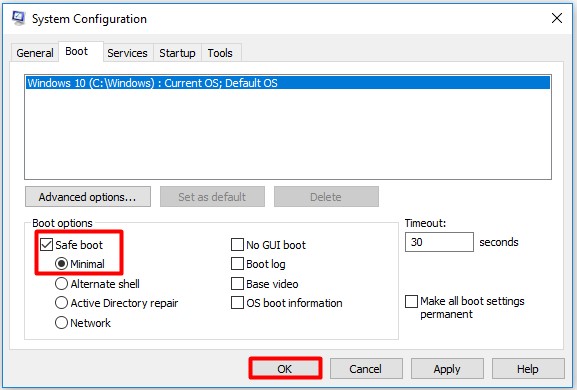This screenshot has height=390, width=577.
Task: Choose Active Directory repair option
Action: click(61, 303)
